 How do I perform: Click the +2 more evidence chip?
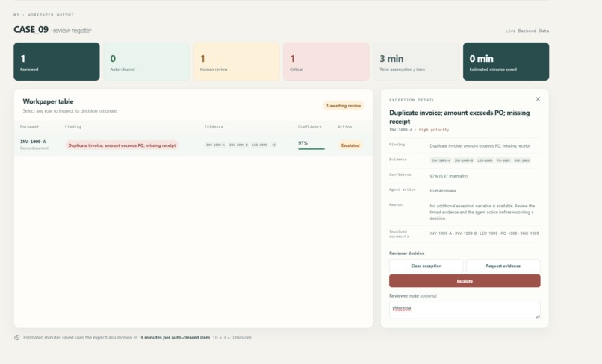273,145
